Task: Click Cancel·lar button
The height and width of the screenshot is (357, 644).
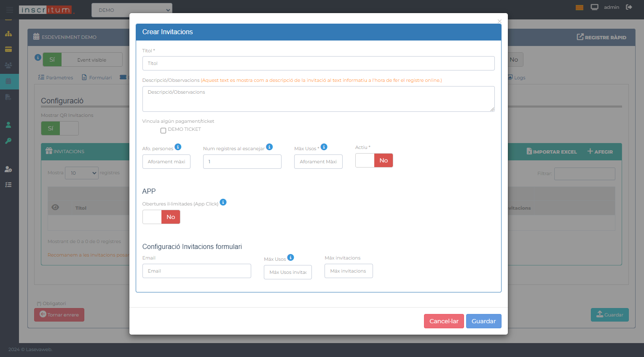Action: pyautogui.click(x=444, y=321)
